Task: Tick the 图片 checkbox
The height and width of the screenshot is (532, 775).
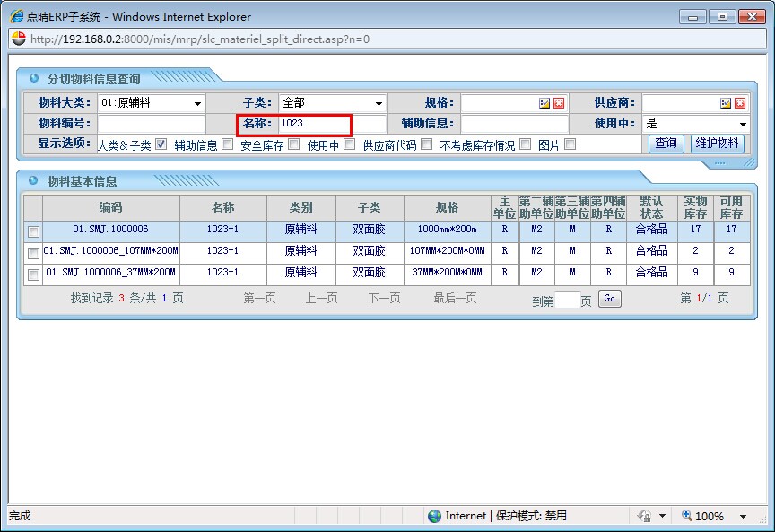Action: tap(570, 144)
